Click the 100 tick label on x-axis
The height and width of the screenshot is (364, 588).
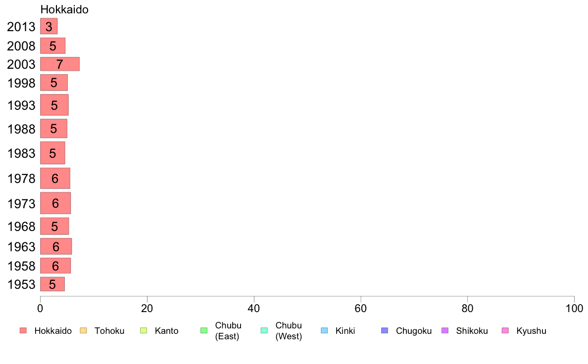click(x=574, y=309)
